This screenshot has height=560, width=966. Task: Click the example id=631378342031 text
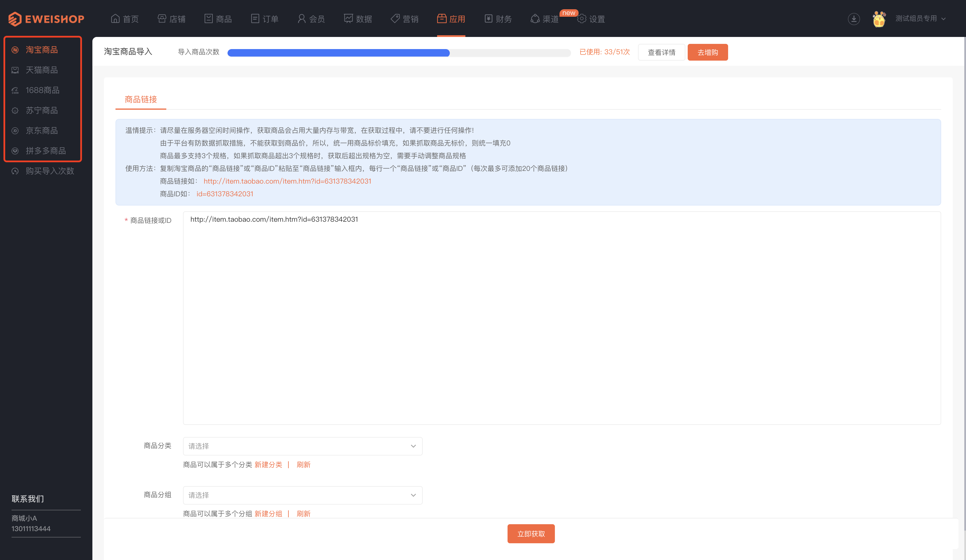225,194
